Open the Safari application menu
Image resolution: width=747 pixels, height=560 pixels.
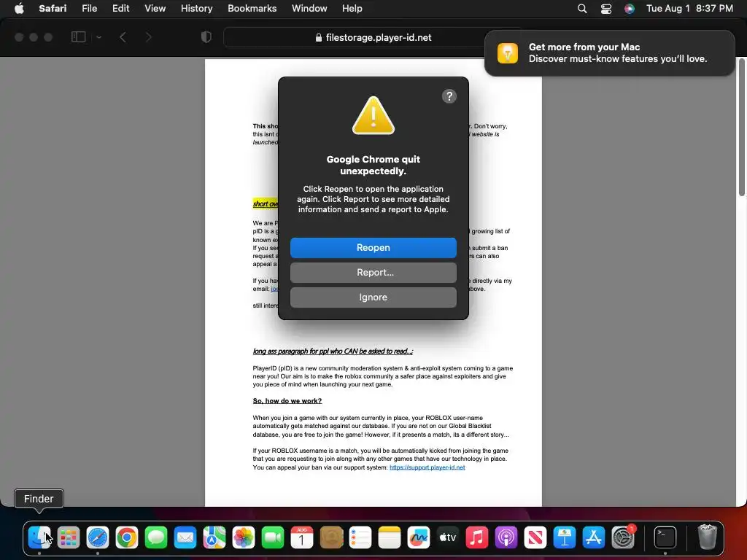[53, 9]
